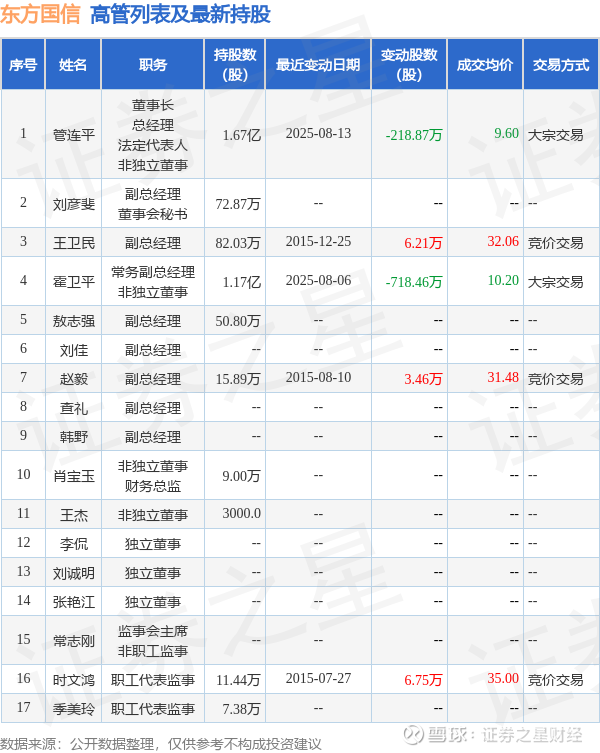Click the 35.00 average price
The image size is (600, 753).
503,678
